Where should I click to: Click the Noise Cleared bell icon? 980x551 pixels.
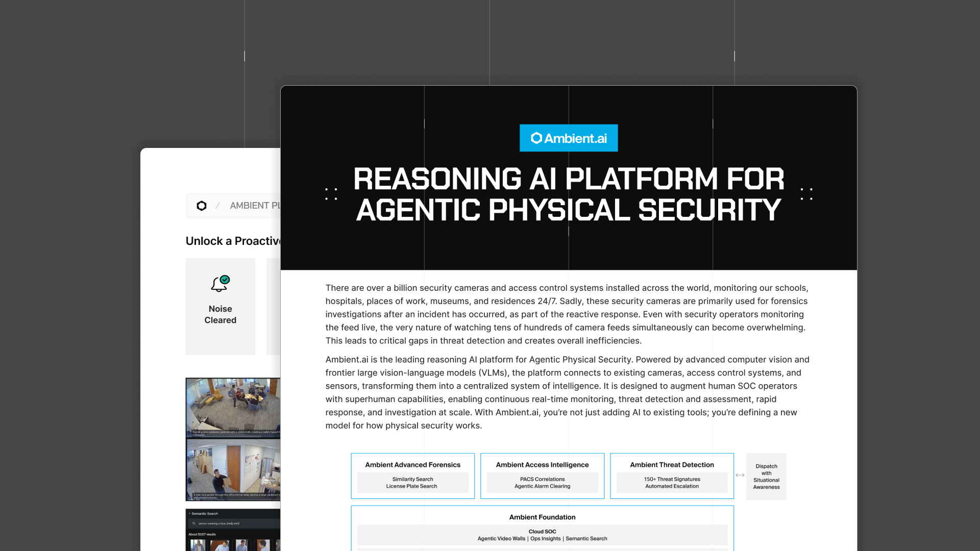pyautogui.click(x=220, y=284)
